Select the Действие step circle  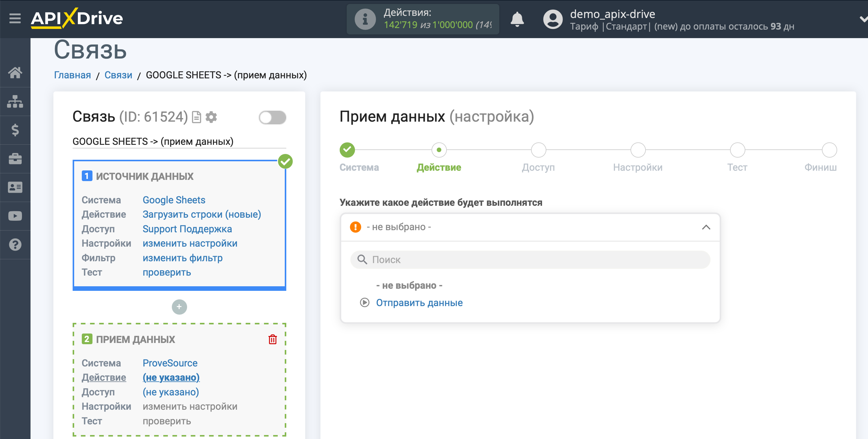(439, 150)
